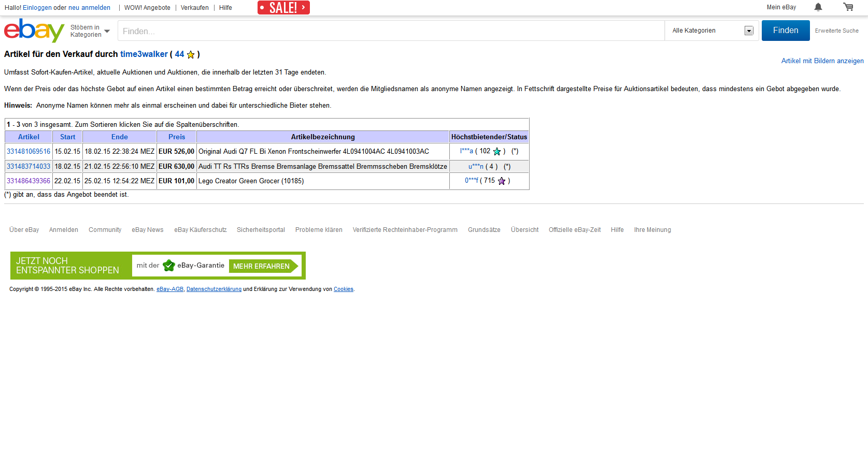Click MEHR ERFAHREN banner button
868x468 pixels.
coord(263,266)
